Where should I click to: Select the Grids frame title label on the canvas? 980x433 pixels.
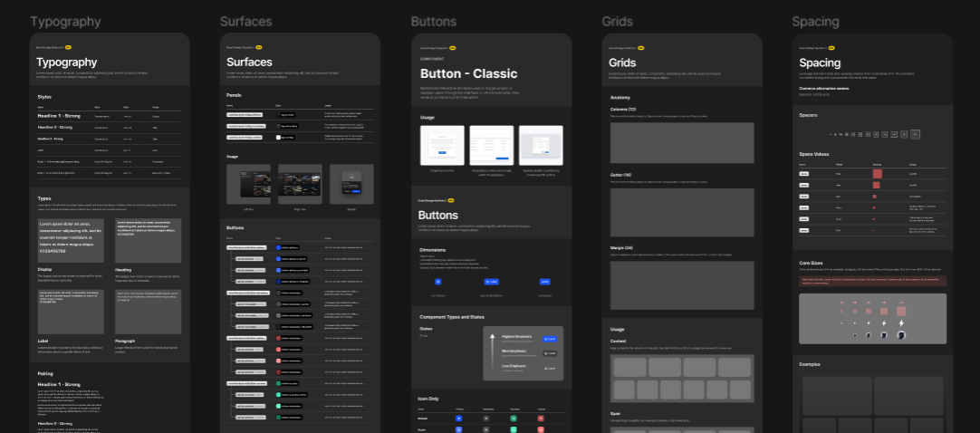618,21
